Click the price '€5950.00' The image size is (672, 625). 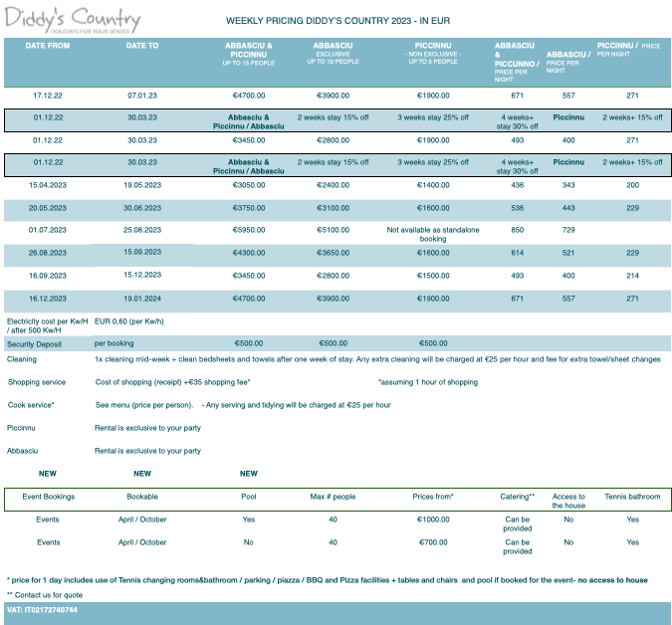(x=249, y=230)
